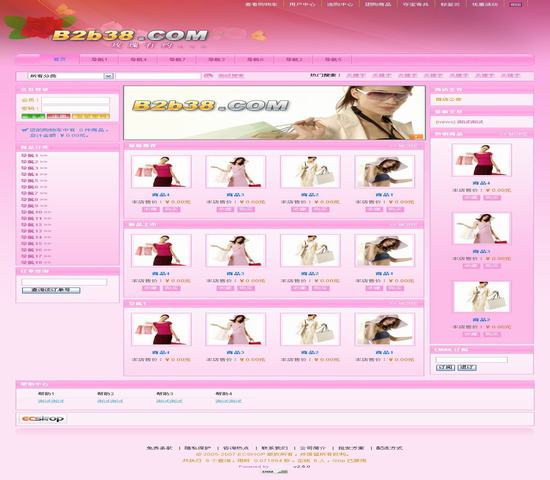Select 导航17 in sidebar category list
This screenshot has width=550, height=480.
pos(36,256)
